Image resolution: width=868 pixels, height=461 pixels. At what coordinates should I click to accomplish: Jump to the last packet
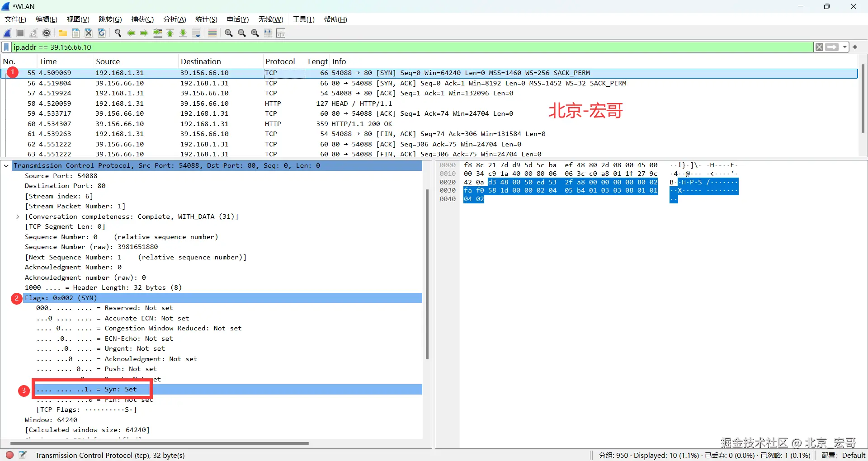(183, 33)
